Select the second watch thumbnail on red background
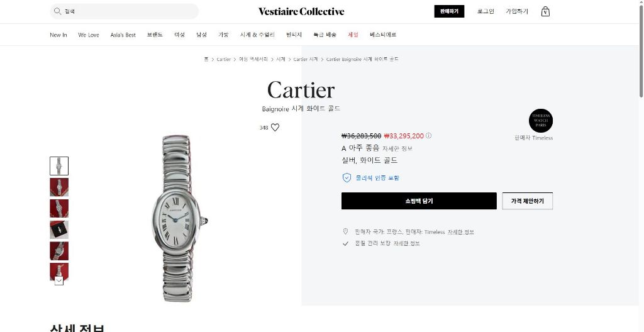 [x=59, y=187]
